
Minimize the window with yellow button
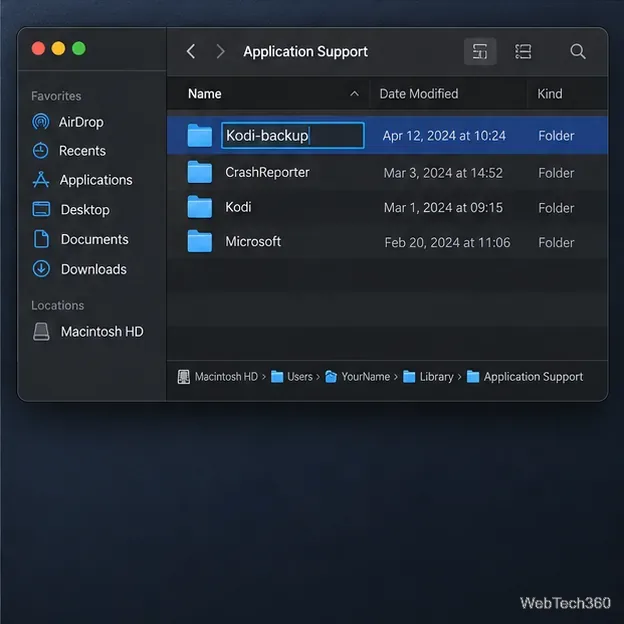coord(58,49)
